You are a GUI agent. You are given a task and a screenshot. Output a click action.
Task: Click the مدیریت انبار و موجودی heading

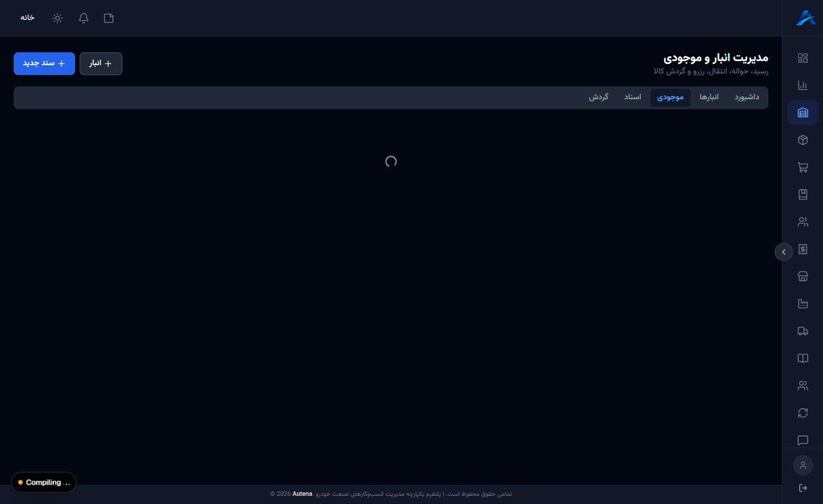pos(716,58)
